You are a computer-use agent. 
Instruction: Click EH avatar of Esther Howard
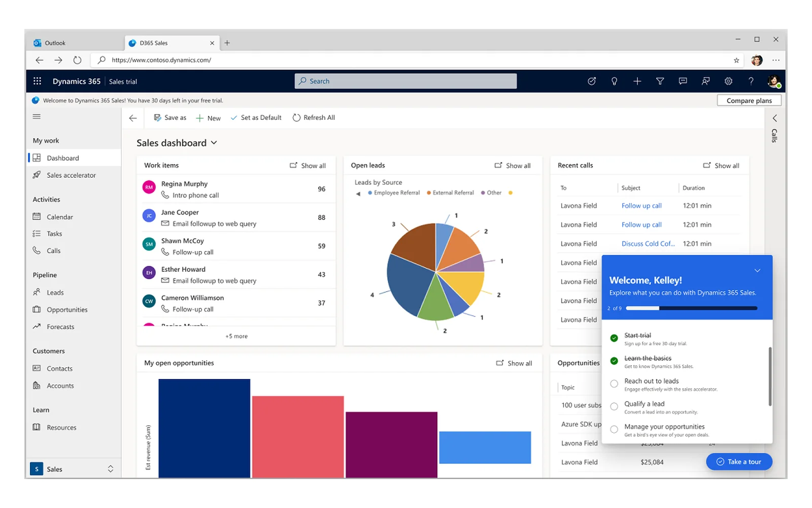pos(149,273)
